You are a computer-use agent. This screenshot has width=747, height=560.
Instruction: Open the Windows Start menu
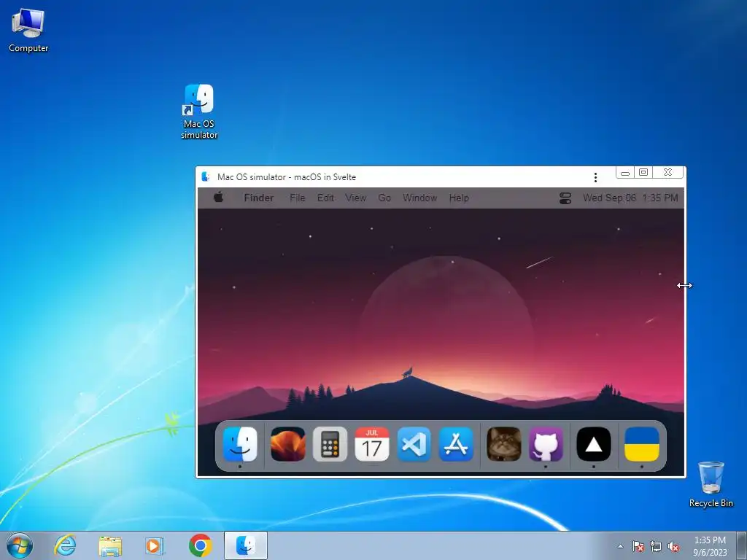[20, 545]
